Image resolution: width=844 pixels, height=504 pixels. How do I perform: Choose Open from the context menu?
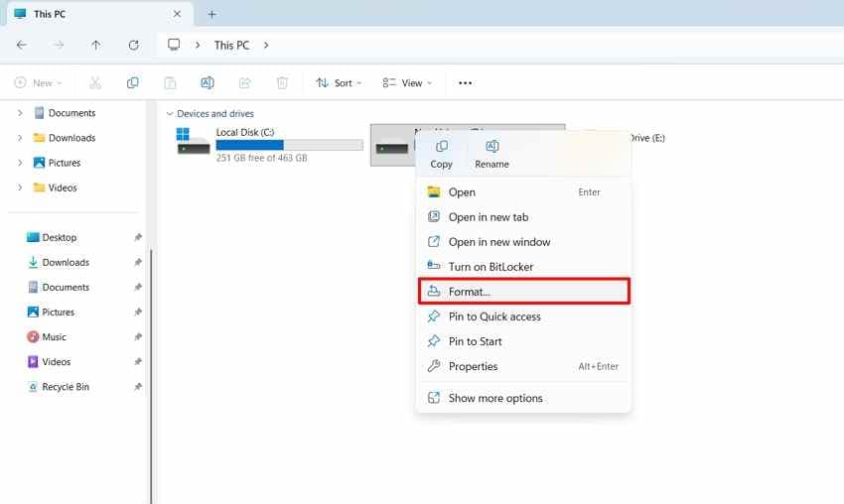(x=523, y=192)
